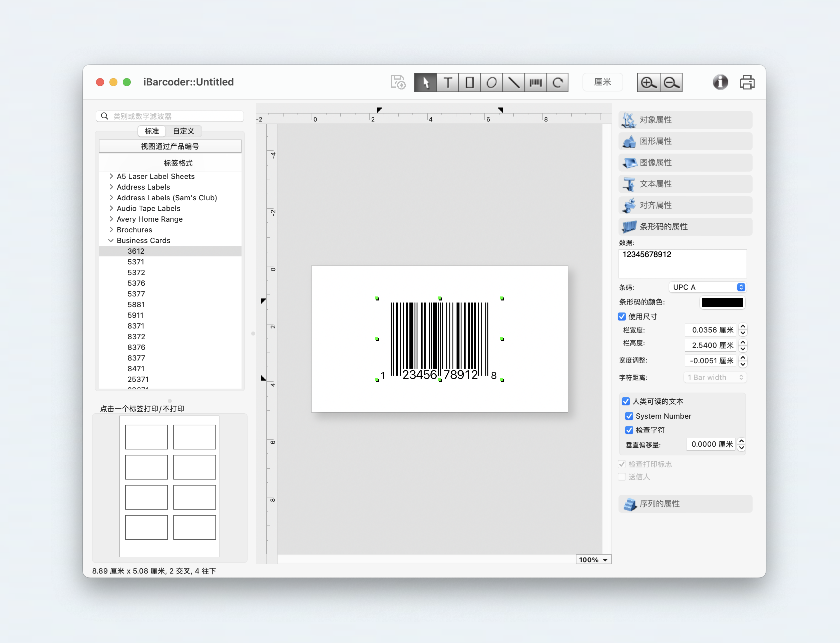Expand the Audio Tape Labels category
The image size is (840, 643).
(x=111, y=208)
